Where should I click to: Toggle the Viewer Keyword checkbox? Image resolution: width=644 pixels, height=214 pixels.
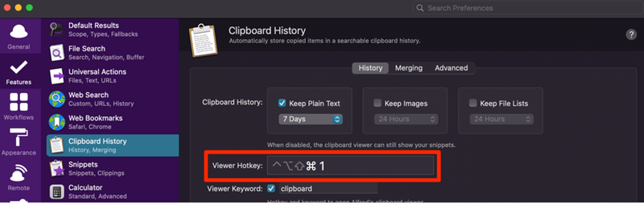click(x=271, y=188)
